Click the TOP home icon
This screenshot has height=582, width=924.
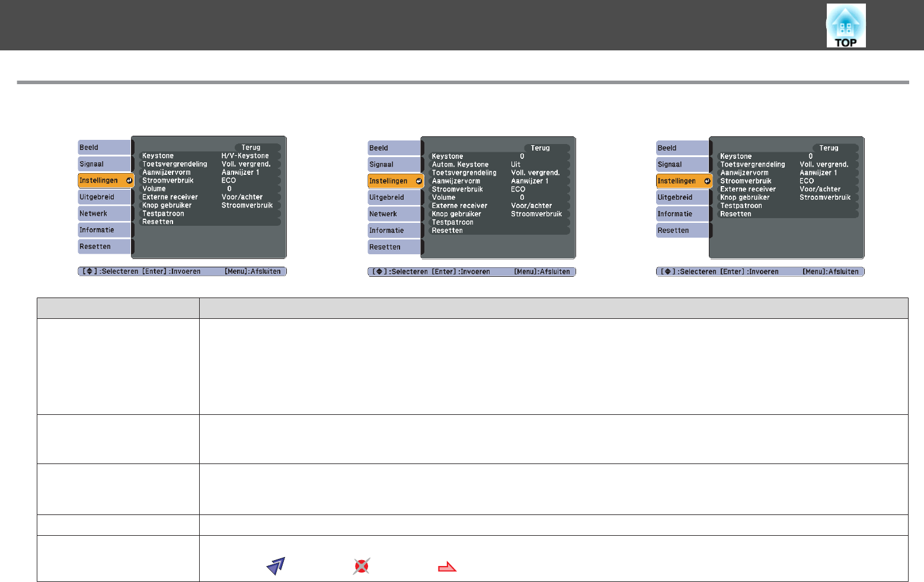tap(846, 25)
